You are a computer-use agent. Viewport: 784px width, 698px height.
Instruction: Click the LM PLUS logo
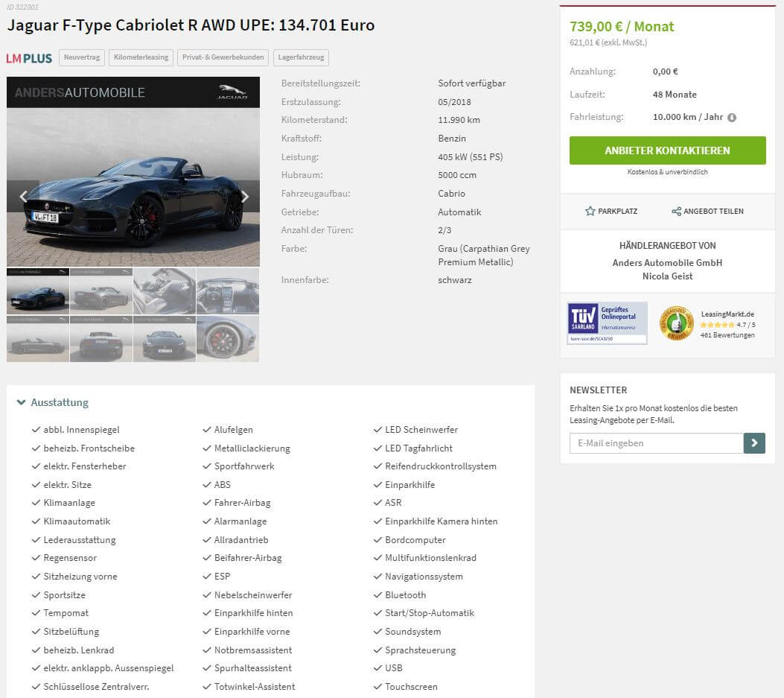point(29,58)
